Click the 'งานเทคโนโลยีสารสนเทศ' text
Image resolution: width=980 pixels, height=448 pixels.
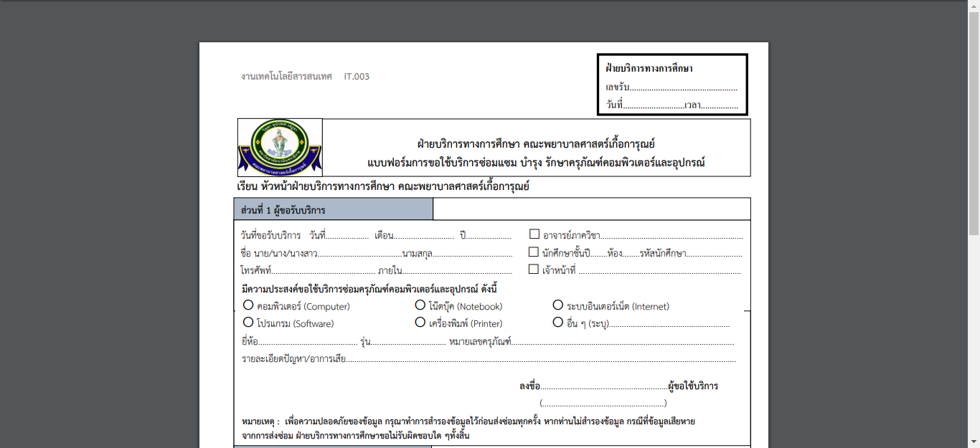287,76
